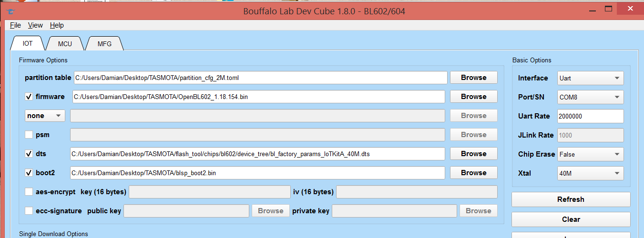The height and width of the screenshot is (238, 644).
Task: Open the Xtal dropdown showing 40M
Action: pyautogui.click(x=590, y=173)
